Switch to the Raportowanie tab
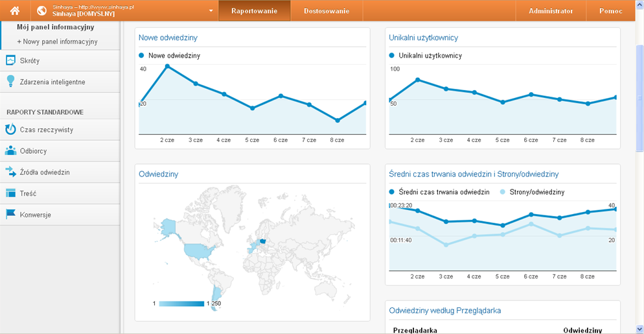644x334 pixels. pos(254,11)
